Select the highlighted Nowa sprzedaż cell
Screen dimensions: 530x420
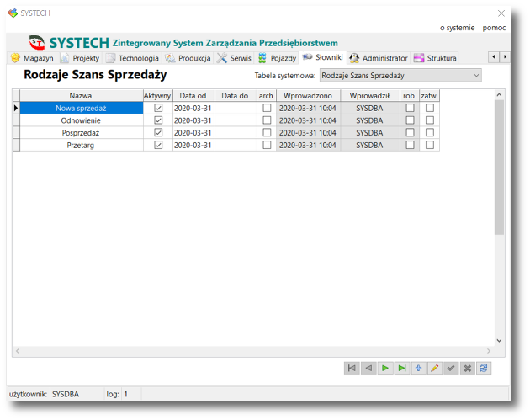[81, 109]
